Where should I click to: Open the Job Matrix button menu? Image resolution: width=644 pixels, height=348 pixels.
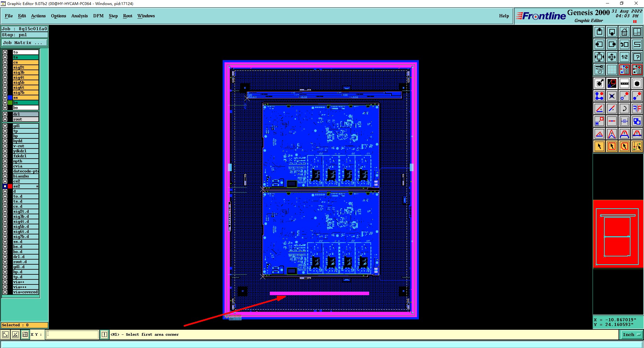click(25, 43)
